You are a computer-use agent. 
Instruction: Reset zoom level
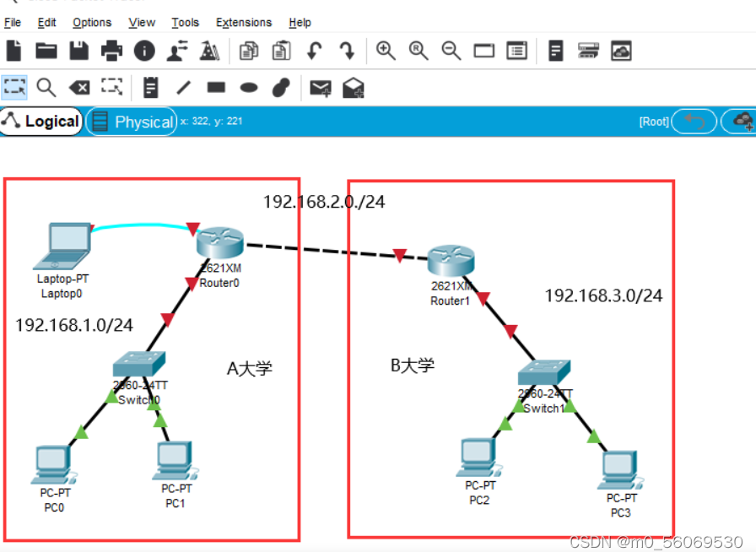418,51
